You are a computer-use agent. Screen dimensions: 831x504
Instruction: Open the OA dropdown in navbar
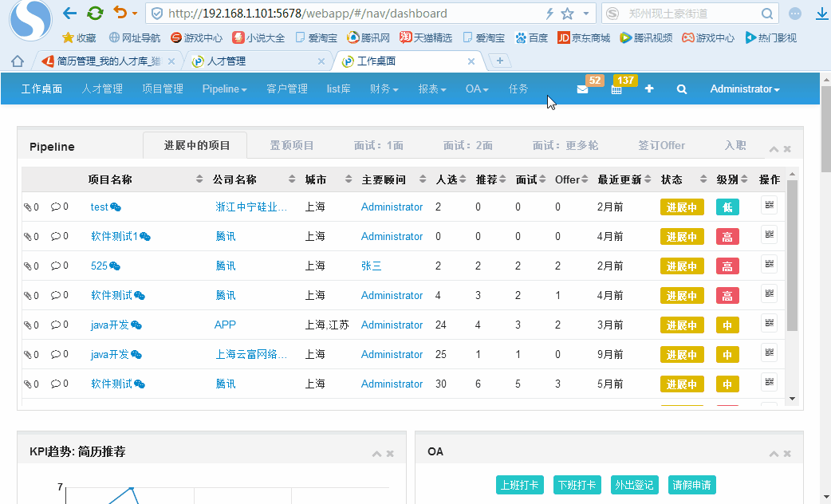pos(477,89)
